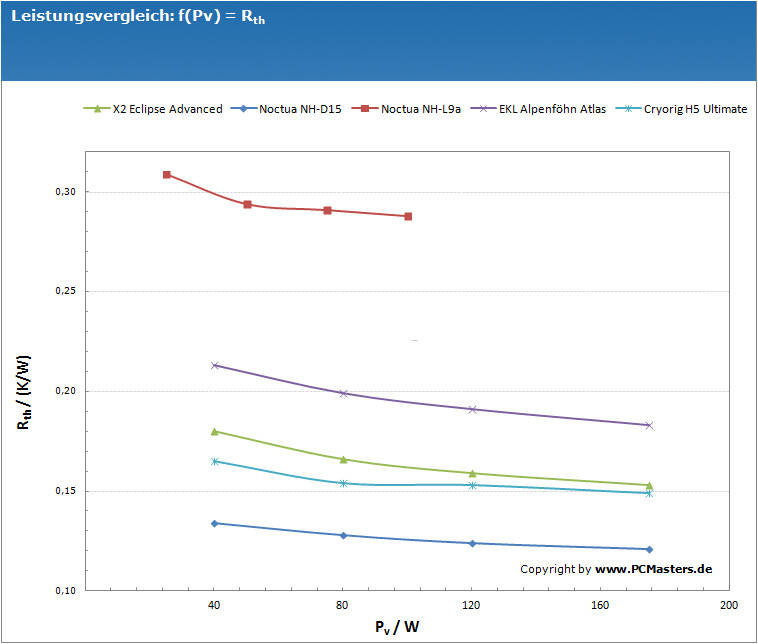The width and height of the screenshot is (758, 644).
Task: Select the 'Cryorig H5 Ultimate' legend label
Action: coord(696,109)
